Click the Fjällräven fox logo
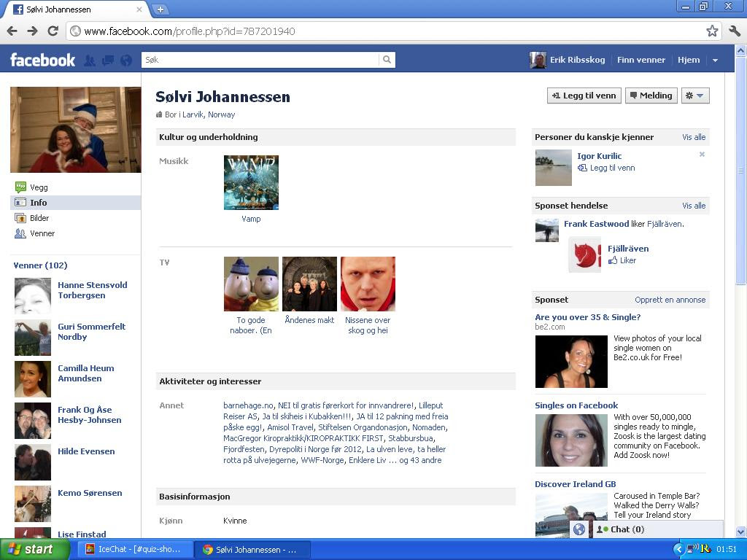747x560 pixels. (x=584, y=254)
